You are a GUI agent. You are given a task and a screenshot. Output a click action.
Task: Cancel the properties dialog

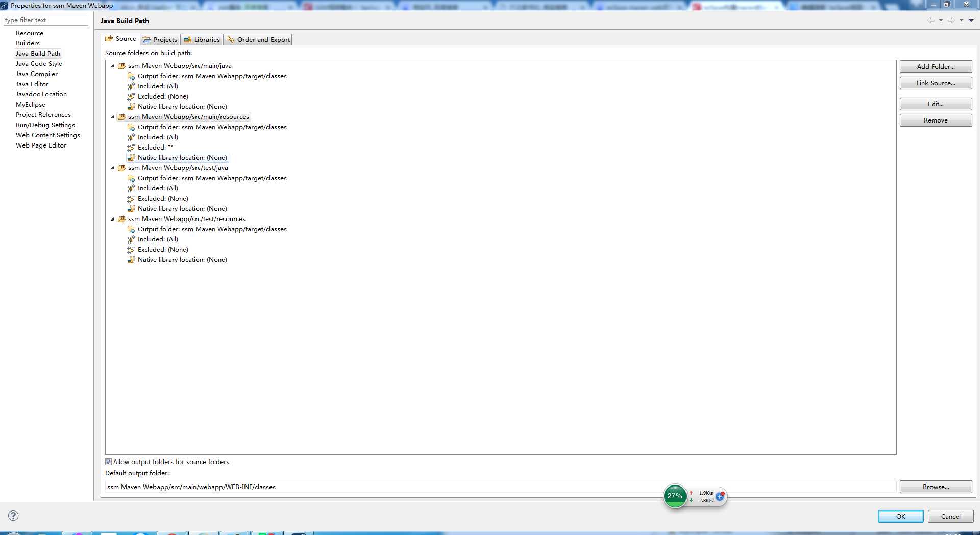click(950, 516)
